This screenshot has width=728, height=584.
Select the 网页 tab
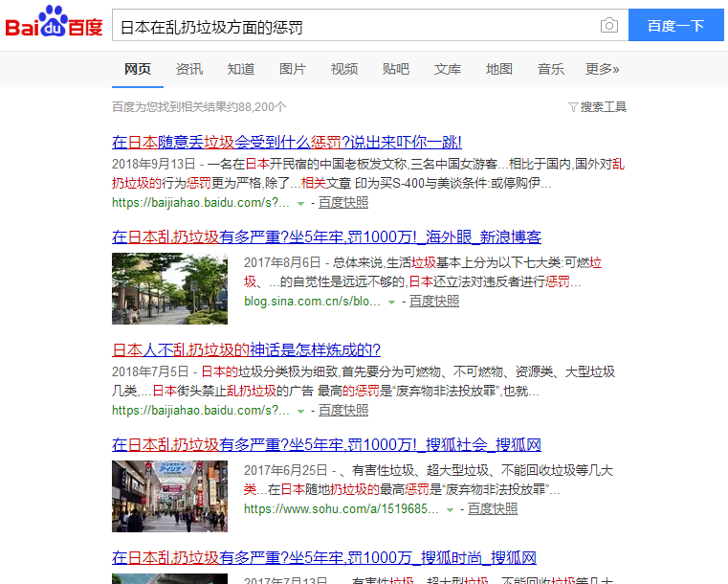(138, 69)
